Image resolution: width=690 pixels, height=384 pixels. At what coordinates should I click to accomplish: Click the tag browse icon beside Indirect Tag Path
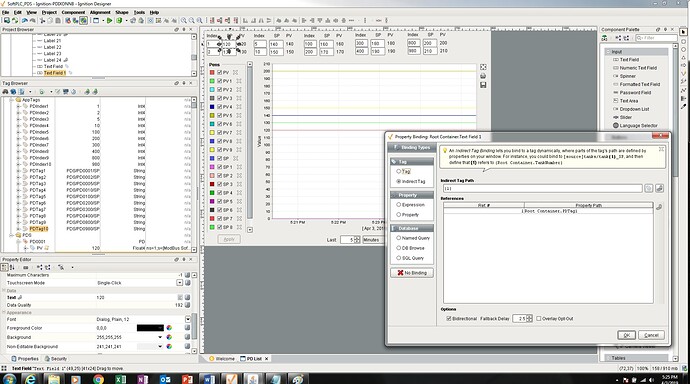(x=649, y=188)
